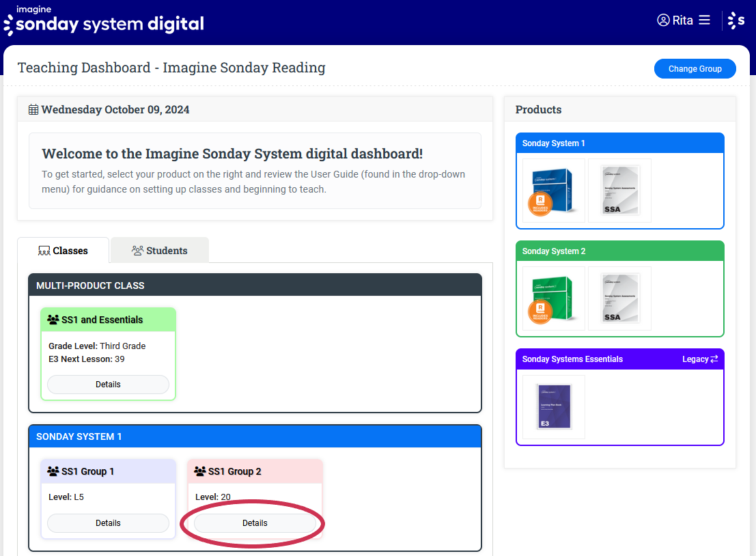Open the Sonday System 1 blue box product
This screenshot has height=556, width=756.
(x=554, y=191)
